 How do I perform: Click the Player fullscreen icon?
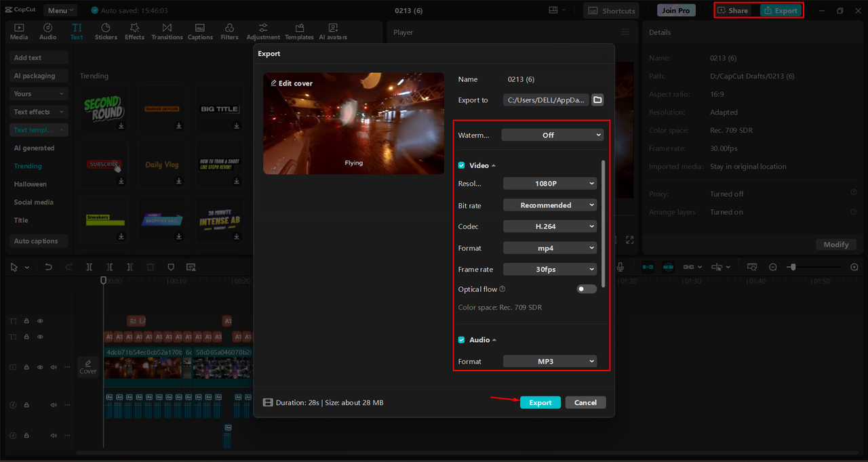click(x=630, y=240)
